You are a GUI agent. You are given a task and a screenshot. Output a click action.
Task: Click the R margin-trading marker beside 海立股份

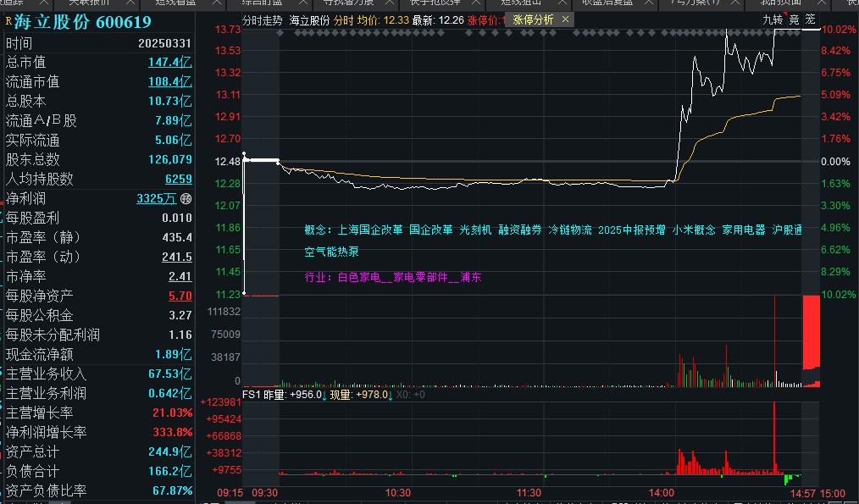8,21
